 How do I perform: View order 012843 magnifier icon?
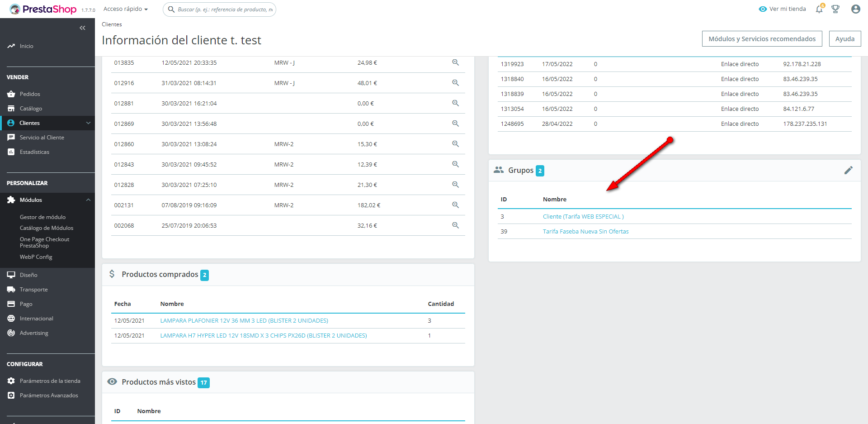pos(456,164)
